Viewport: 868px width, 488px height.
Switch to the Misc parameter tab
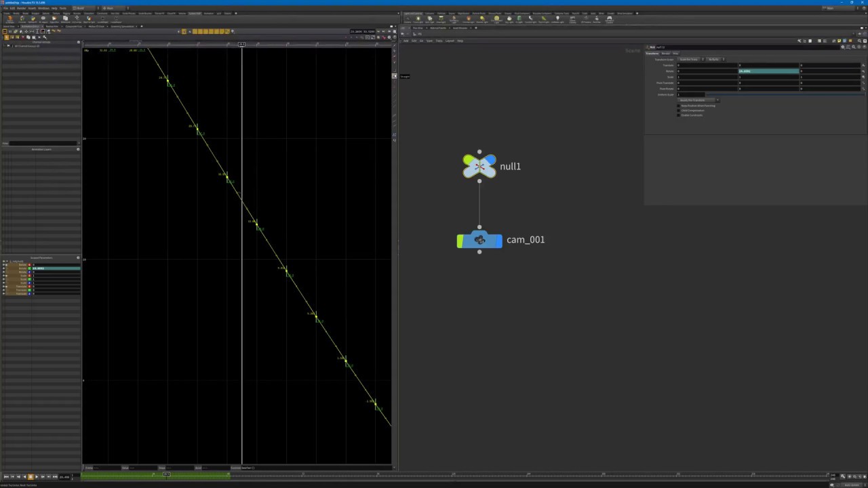click(675, 54)
